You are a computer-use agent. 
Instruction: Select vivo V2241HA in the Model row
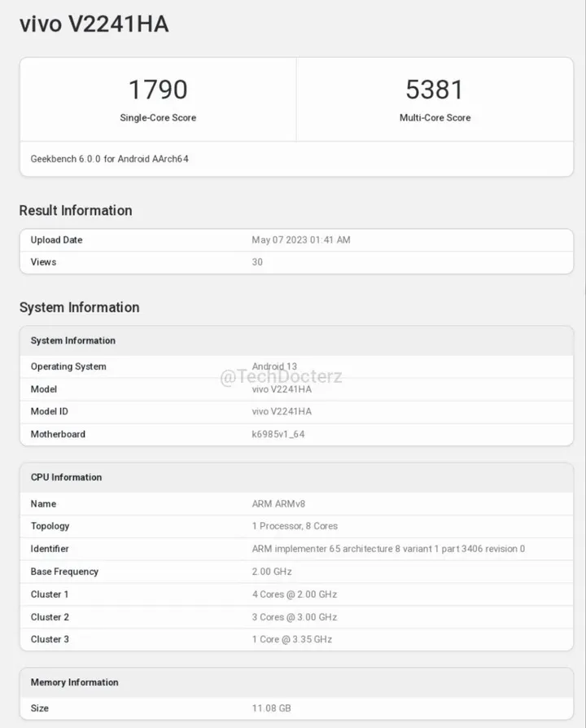pos(282,389)
